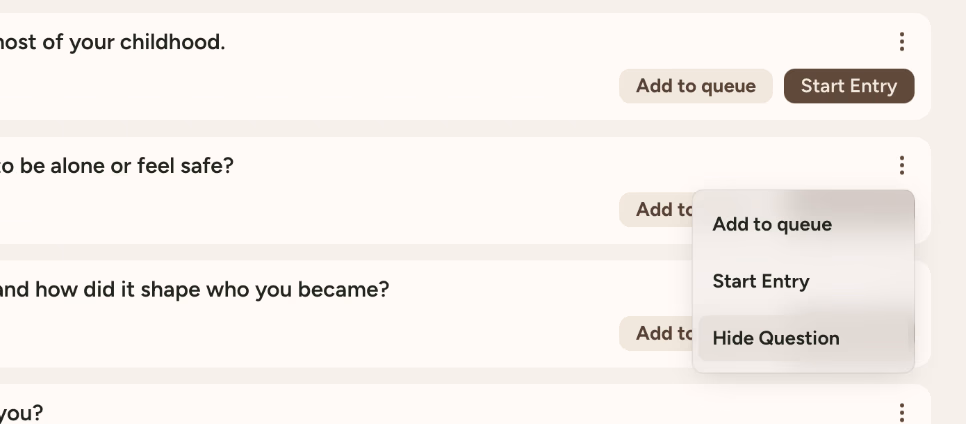The width and height of the screenshot is (966, 424).
Task: Select 'Start Entry' in the context menu
Action: (x=760, y=281)
